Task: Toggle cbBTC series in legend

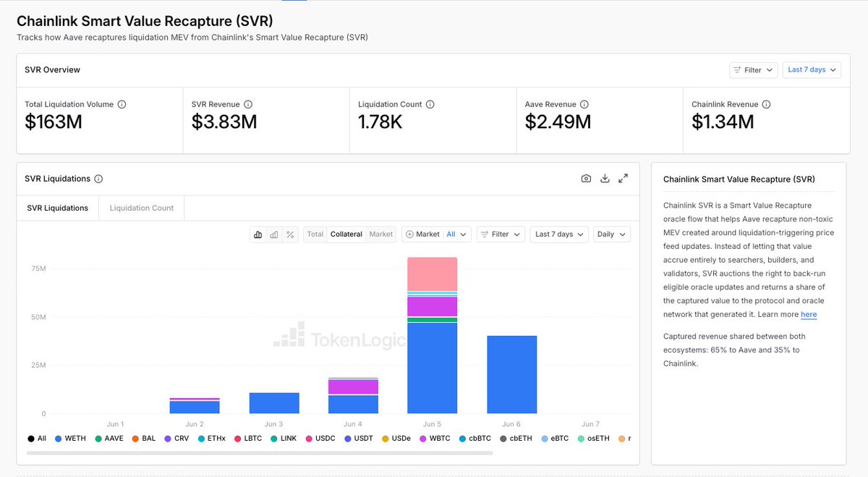Action: (x=475, y=439)
